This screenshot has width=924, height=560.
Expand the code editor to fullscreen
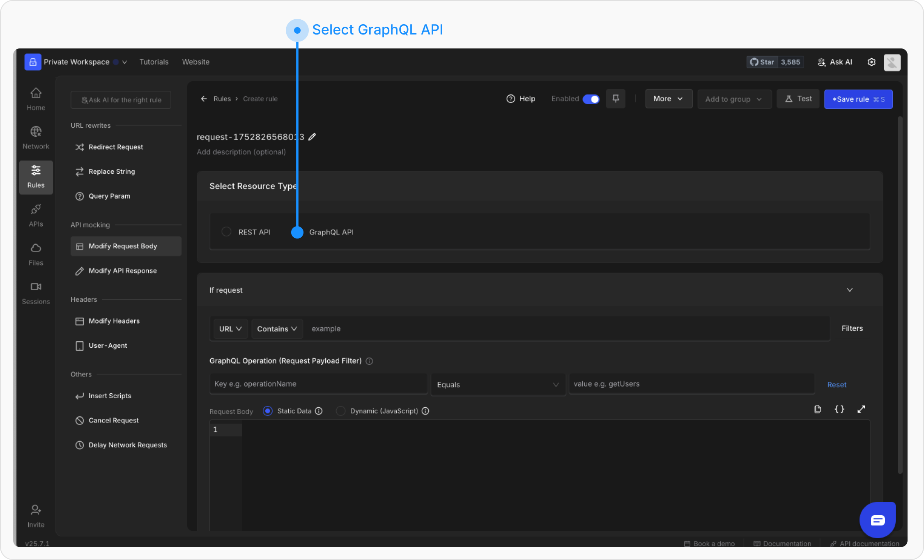click(861, 409)
